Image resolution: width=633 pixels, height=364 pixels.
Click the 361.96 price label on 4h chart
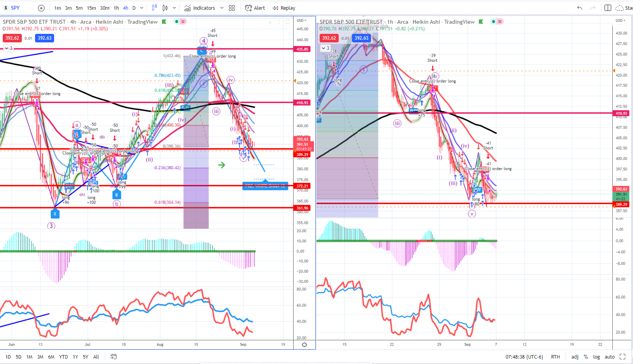pos(302,208)
